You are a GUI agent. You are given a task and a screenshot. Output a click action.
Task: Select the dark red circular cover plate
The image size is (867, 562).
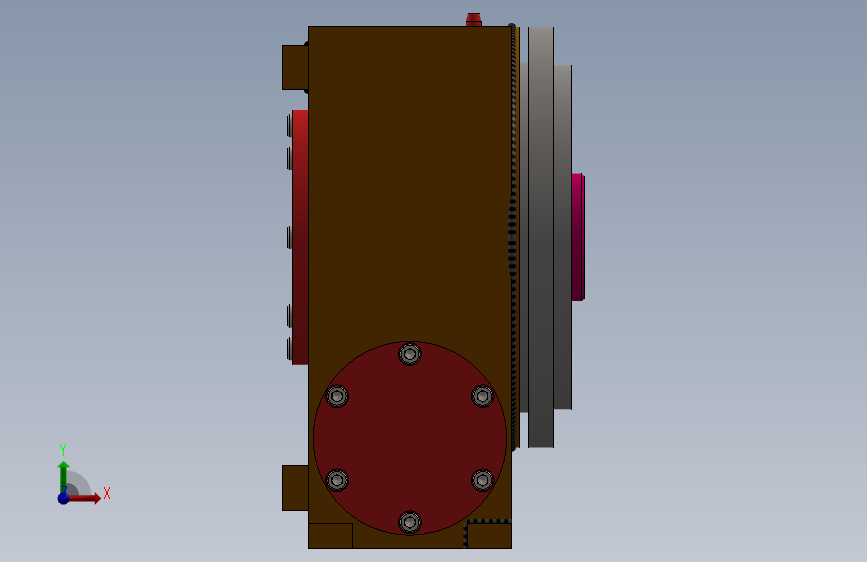point(410,438)
